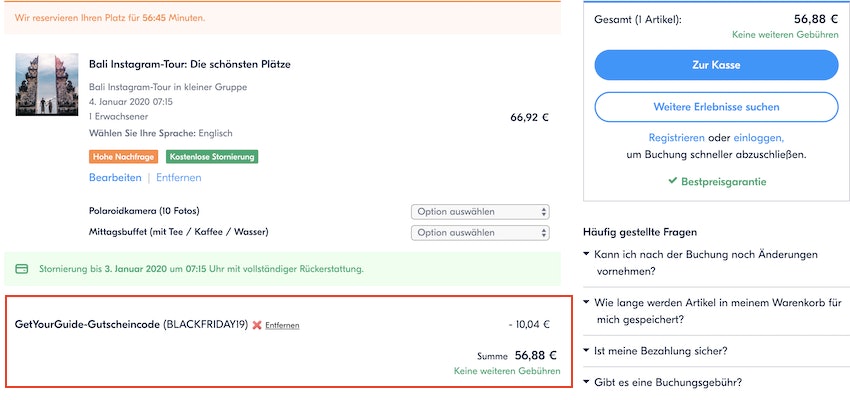This screenshot has width=850, height=400.
Task: Click the Bali Instagram-Tour title
Action: (190, 65)
